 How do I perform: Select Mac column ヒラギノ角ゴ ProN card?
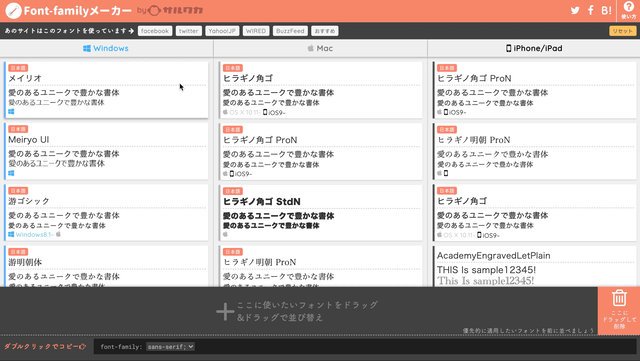[x=320, y=152]
